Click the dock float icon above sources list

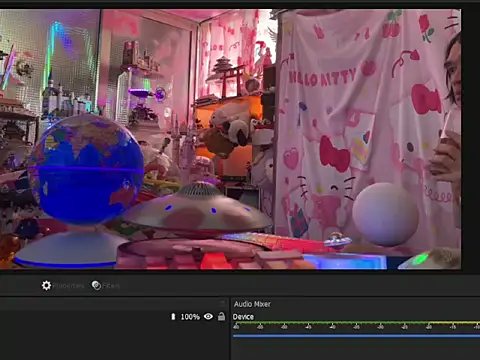click(x=222, y=303)
